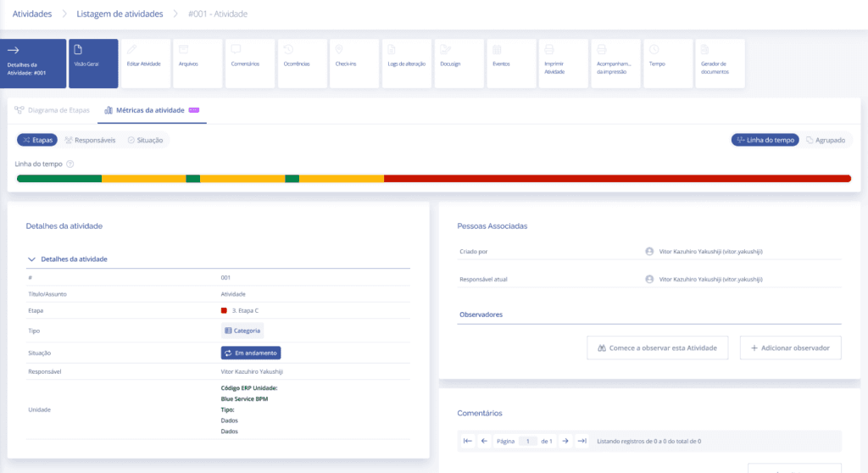
Task: Collapse Detalhes da atividade section
Action: 31,259
